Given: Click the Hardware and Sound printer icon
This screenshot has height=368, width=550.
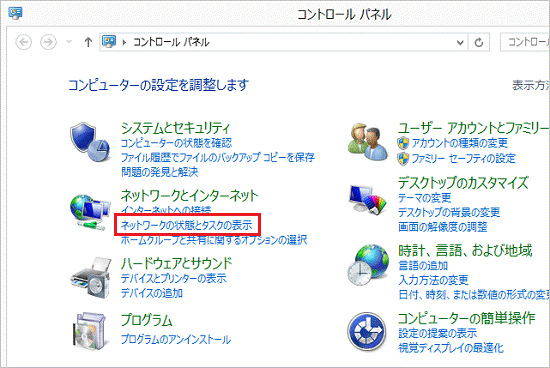Looking at the screenshot, I should pyautogui.click(x=91, y=278).
